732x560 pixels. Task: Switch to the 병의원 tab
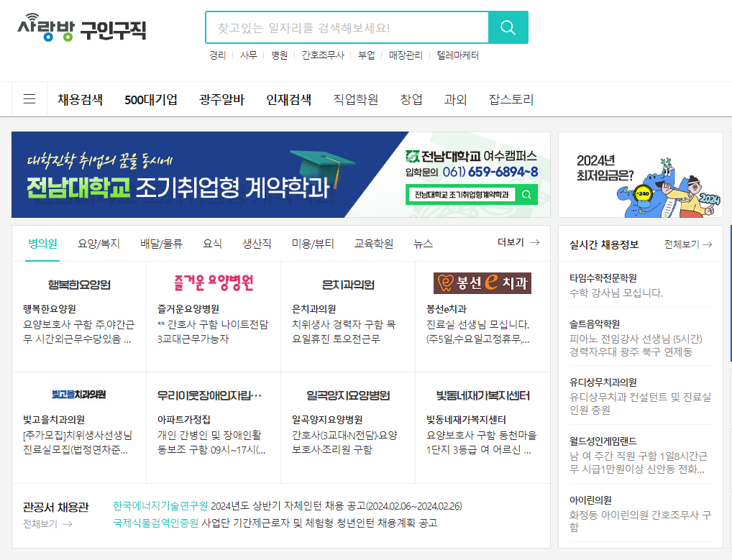coord(42,243)
